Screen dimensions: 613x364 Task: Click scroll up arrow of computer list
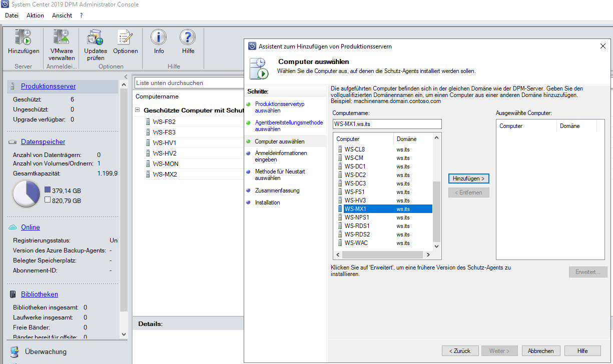[x=436, y=137]
